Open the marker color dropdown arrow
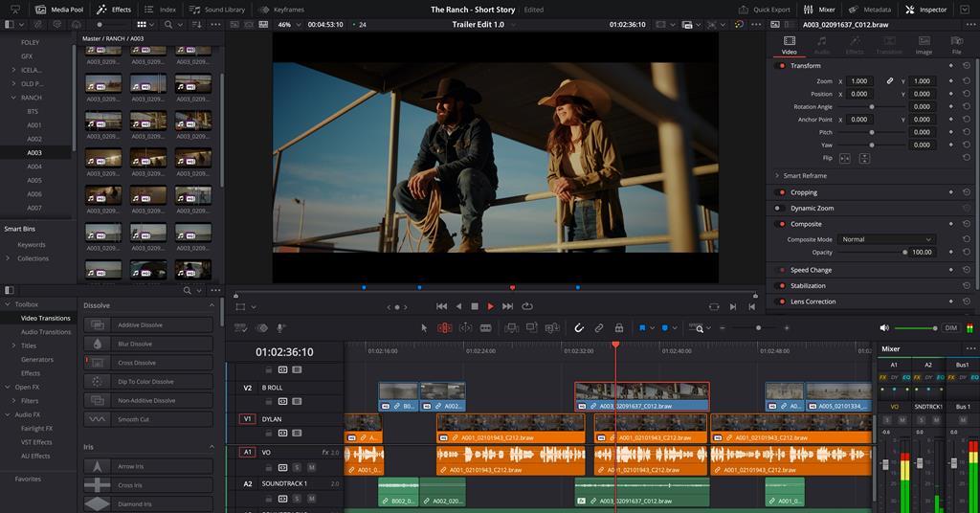The width and height of the screenshot is (980, 513). 675,328
